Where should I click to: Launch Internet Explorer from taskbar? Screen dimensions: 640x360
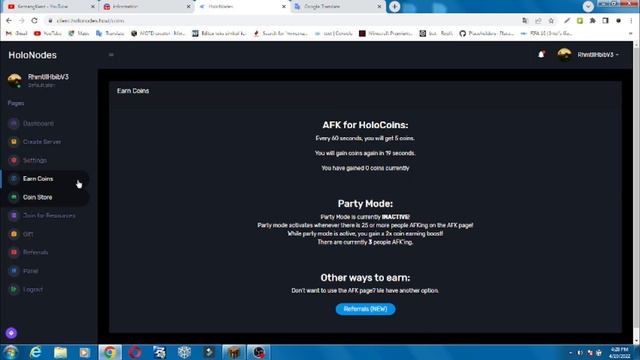coord(36,352)
